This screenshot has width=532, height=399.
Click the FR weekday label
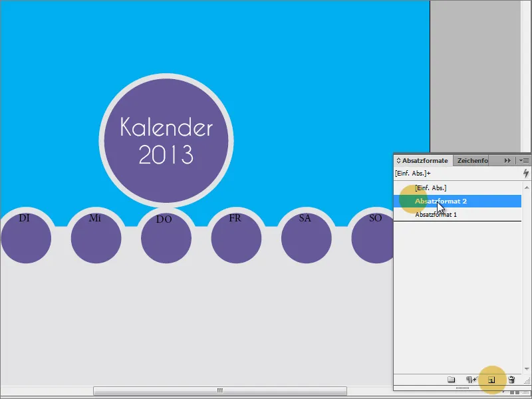coord(235,218)
